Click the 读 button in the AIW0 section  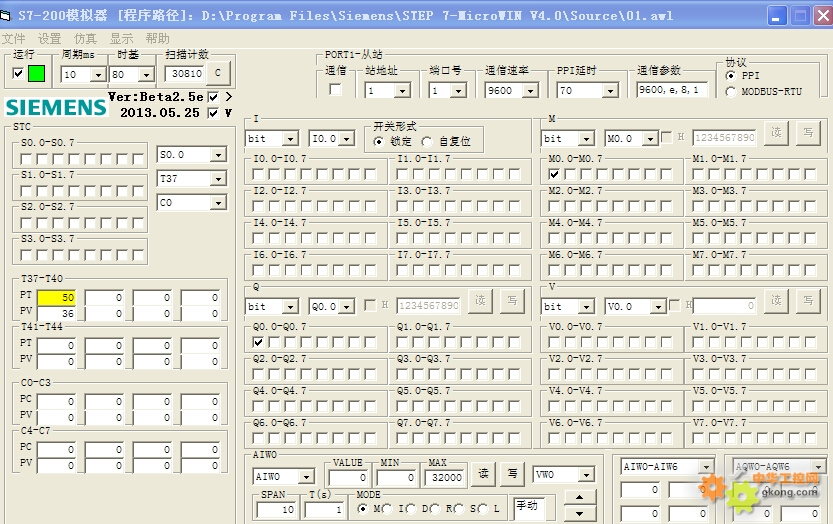pos(483,473)
